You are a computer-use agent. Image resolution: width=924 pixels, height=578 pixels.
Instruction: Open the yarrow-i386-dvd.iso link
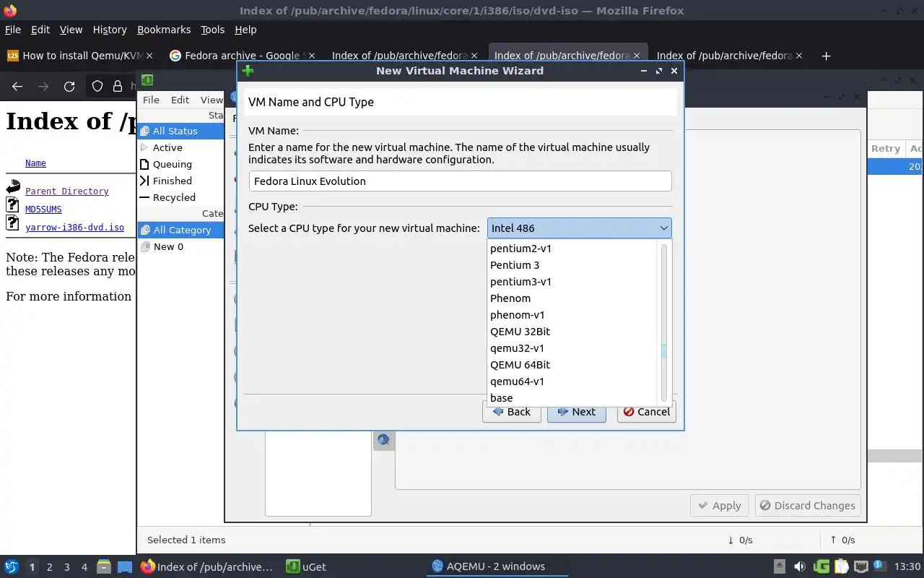(74, 227)
